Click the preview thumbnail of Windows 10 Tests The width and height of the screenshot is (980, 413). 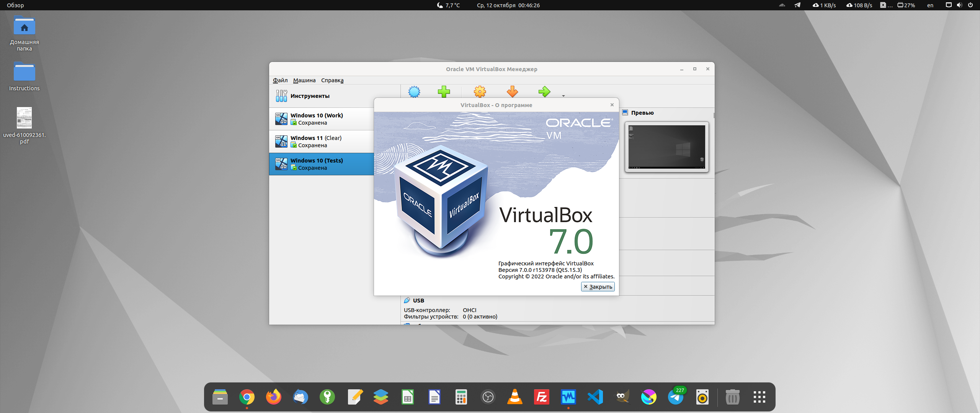click(666, 146)
